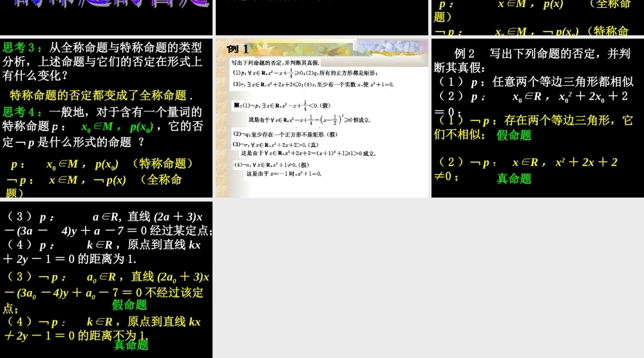This screenshot has width=644, height=358.
Task: Open the 例1 slide thumbnail
Action: pos(322,118)
